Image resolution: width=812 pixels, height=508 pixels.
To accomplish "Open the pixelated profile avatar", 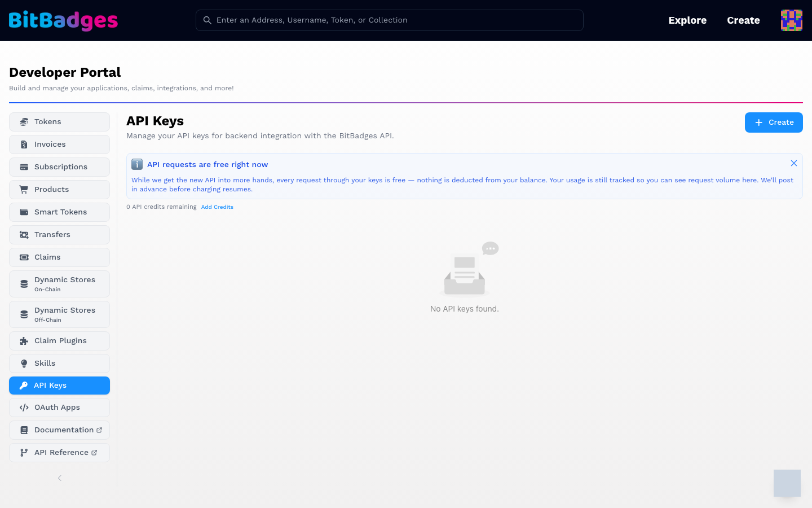I will click(792, 20).
